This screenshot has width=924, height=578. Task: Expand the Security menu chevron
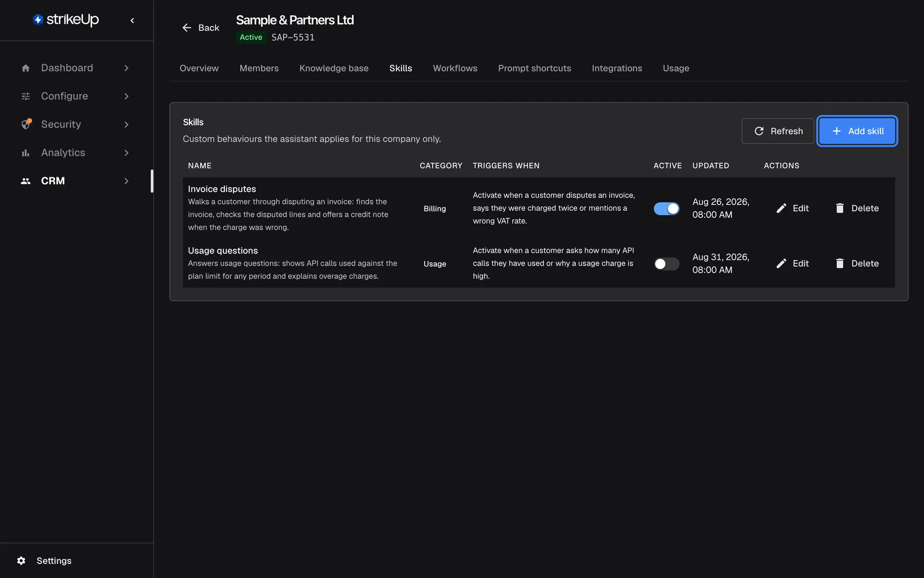[x=126, y=124]
